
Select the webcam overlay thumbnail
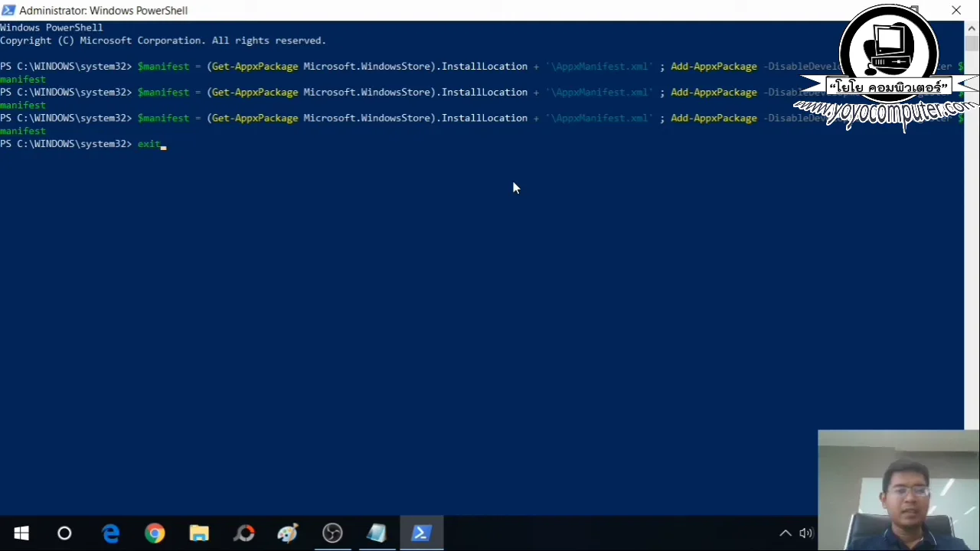898,490
